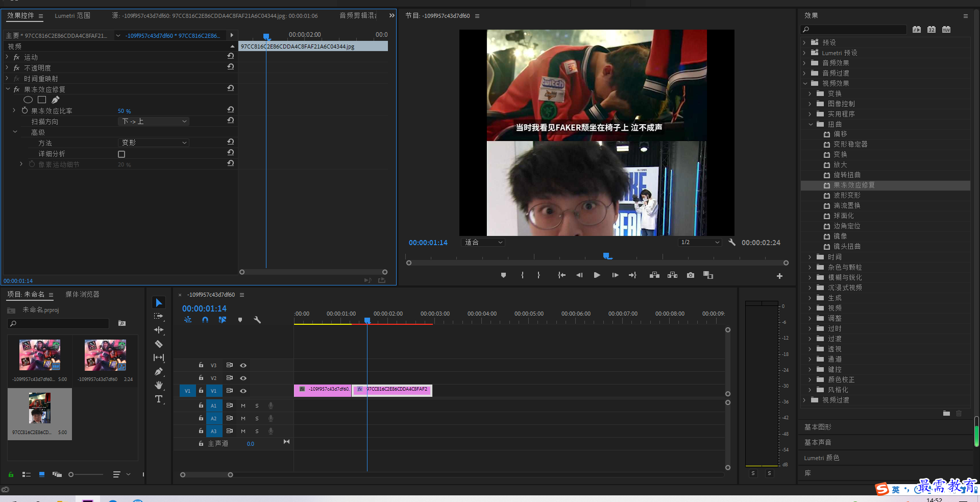
Task: Step back one frame
Action: [579, 275]
